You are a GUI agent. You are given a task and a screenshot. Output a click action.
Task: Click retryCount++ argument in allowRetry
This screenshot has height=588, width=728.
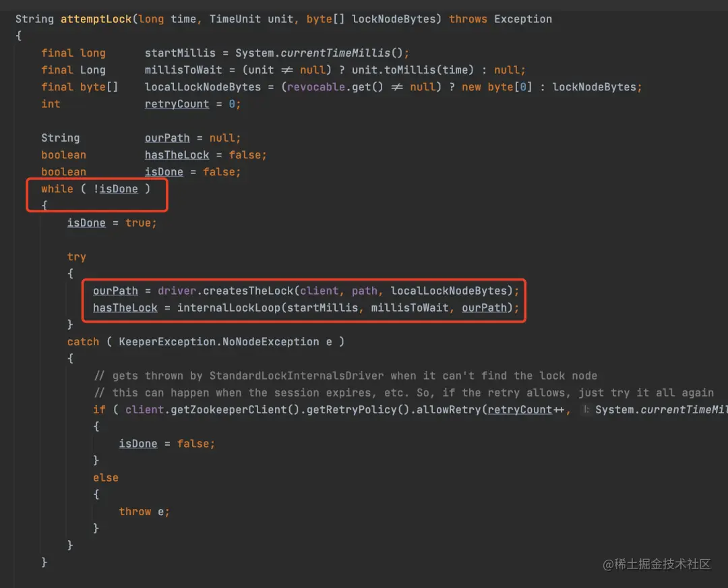(526, 410)
